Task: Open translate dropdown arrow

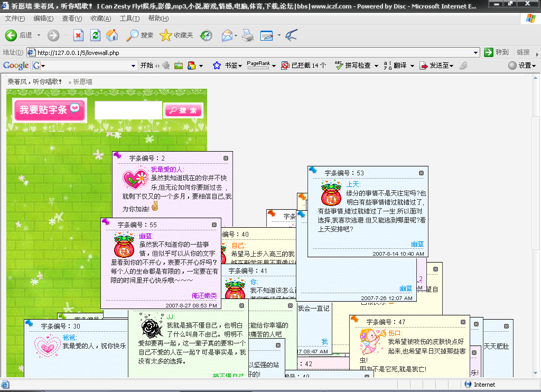Action: pos(412,66)
